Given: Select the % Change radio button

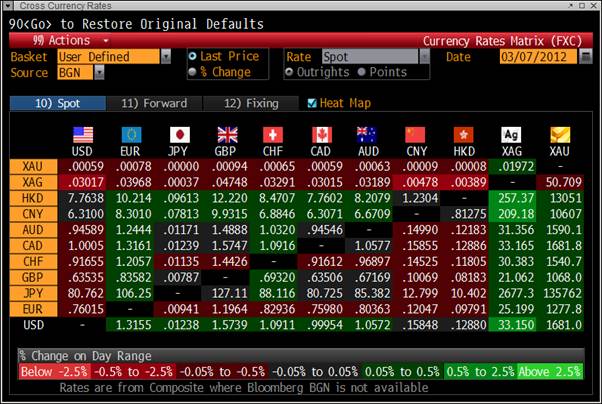Looking at the screenshot, I should click(x=193, y=72).
